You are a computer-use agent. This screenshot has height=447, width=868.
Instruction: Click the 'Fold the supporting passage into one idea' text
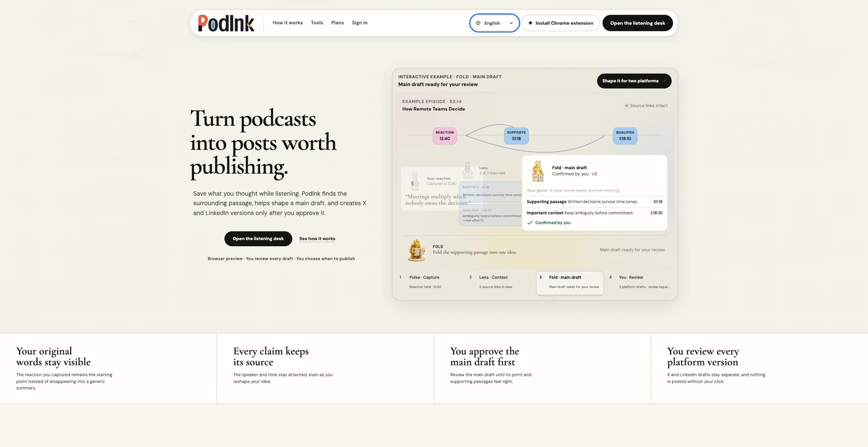[x=475, y=252]
